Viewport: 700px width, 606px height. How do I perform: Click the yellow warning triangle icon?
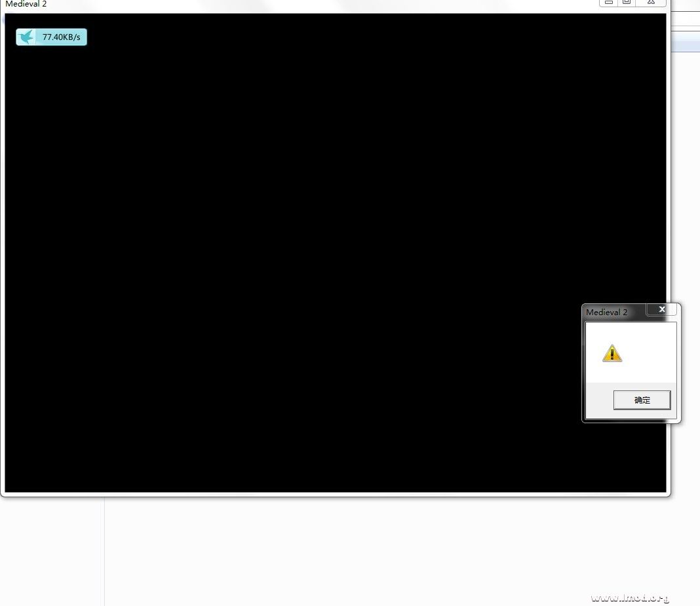point(612,354)
